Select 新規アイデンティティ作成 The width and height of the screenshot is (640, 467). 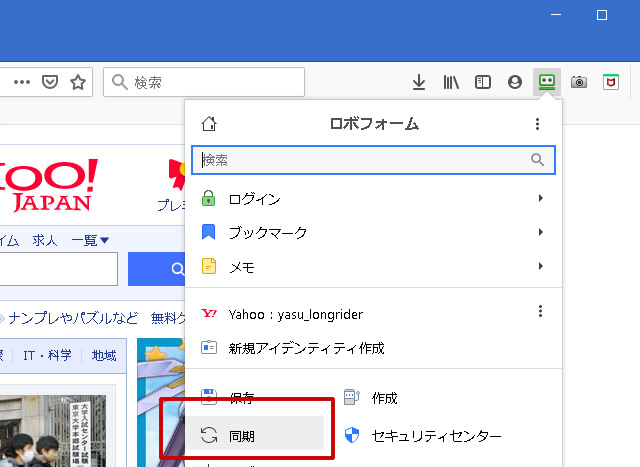click(373, 348)
